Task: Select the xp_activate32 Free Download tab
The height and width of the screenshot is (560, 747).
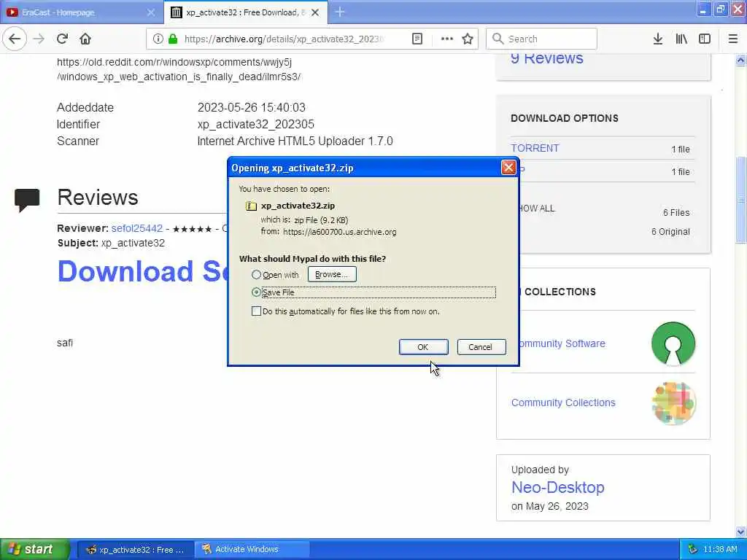Action: [x=246, y=12]
